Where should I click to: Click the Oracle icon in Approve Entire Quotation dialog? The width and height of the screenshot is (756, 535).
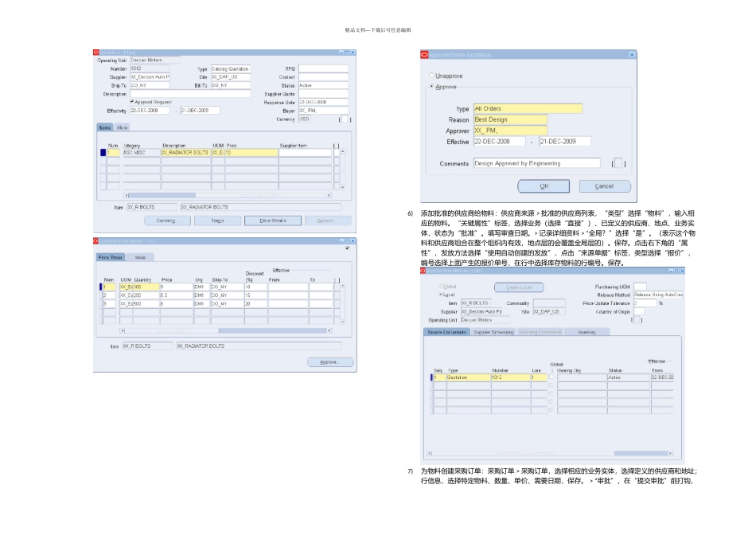point(424,55)
